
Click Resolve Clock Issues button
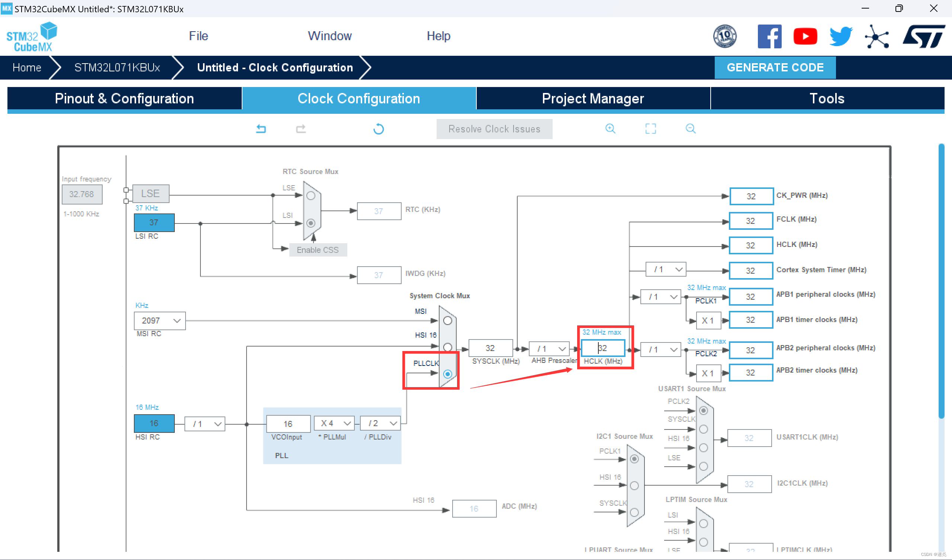(494, 129)
